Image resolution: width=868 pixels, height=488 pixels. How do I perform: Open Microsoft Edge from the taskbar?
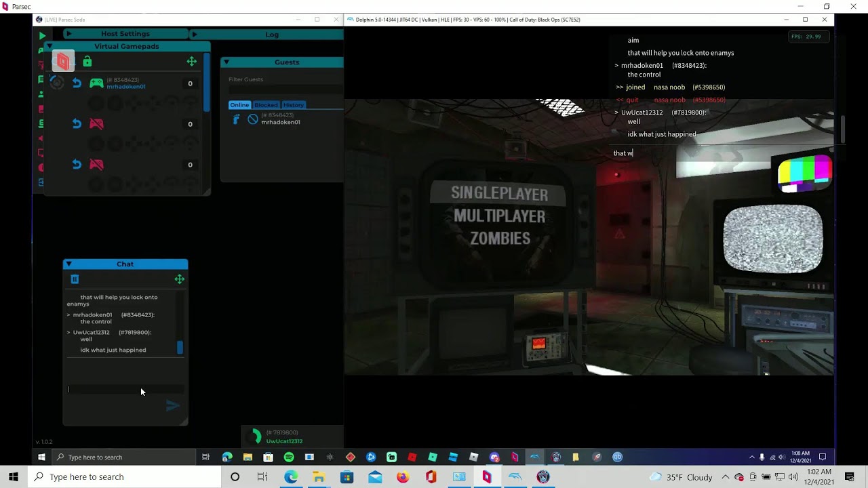291,477
